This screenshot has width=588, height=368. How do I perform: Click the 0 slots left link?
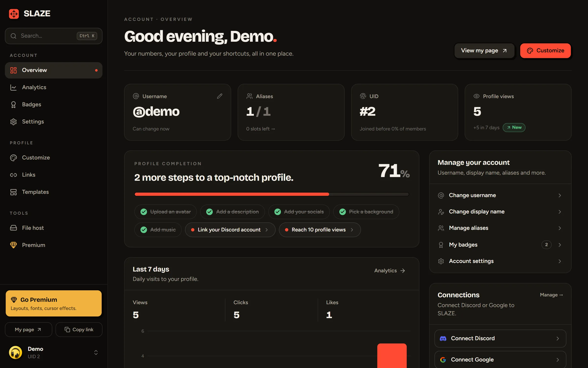point(260,129)
